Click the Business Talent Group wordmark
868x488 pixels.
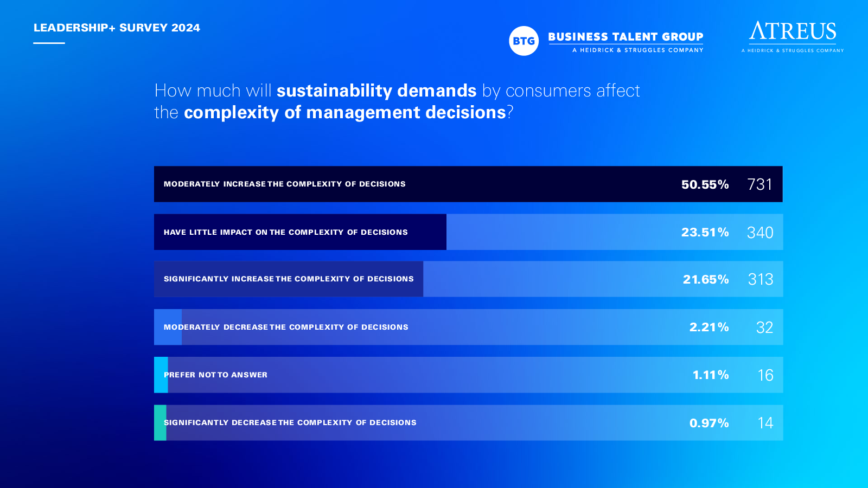click(x=626, y=37)
